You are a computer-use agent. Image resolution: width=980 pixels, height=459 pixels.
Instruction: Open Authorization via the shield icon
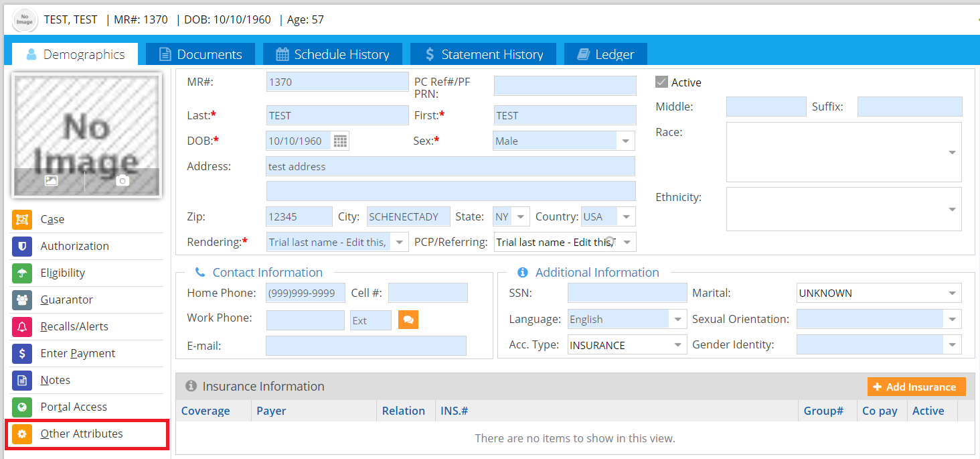(22, 246)
